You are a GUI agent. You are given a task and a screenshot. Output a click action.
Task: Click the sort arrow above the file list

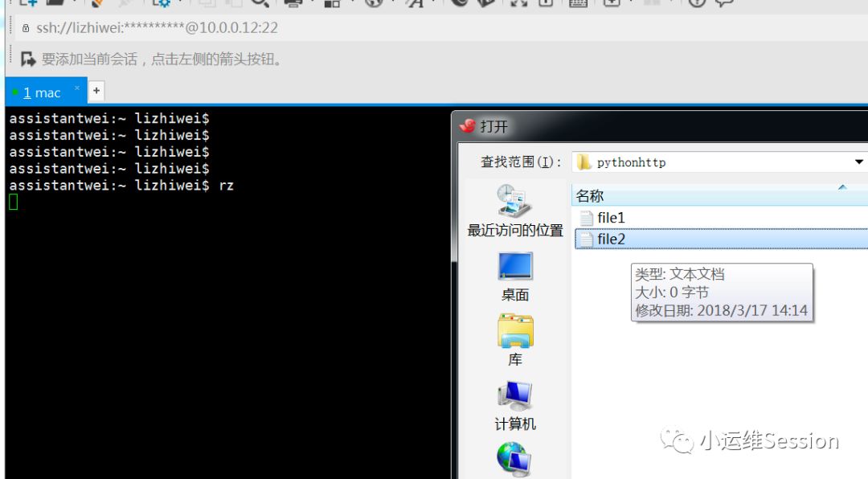tap(842, 187)
